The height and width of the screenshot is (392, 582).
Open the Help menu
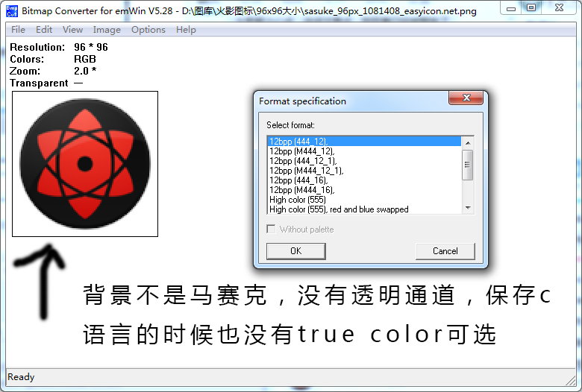(186, 30)
